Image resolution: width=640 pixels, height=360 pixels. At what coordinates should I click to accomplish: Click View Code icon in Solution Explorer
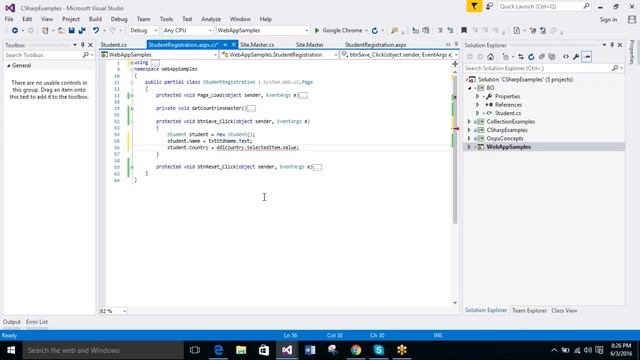[566, 57]
